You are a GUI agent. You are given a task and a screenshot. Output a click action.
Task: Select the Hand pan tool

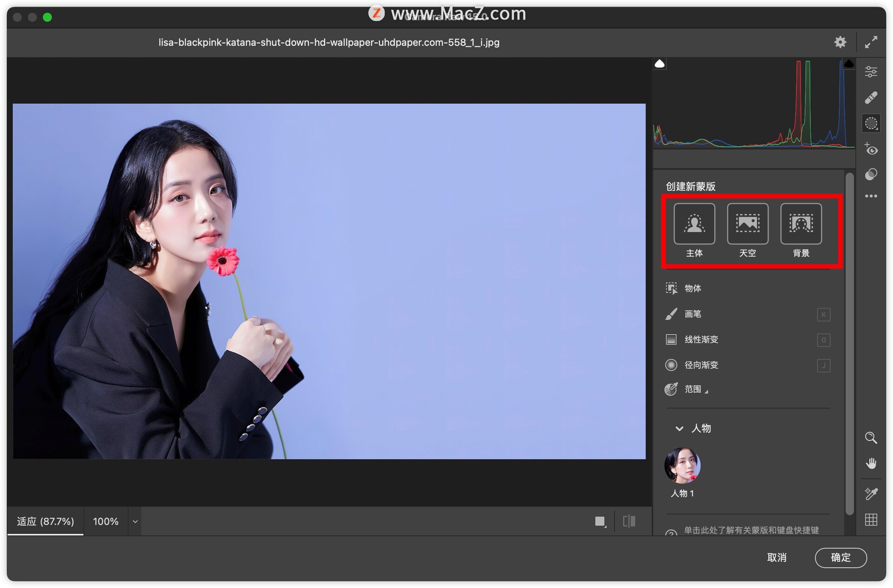tap(871, 463)
